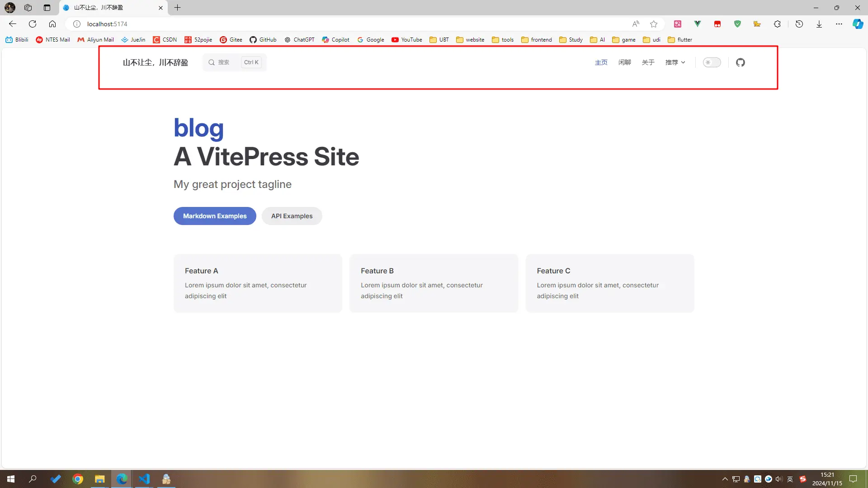The height and width of the screenshot is (488, 868).
Task: Add page to favorites star icon
Action: (x=654, y=24)
